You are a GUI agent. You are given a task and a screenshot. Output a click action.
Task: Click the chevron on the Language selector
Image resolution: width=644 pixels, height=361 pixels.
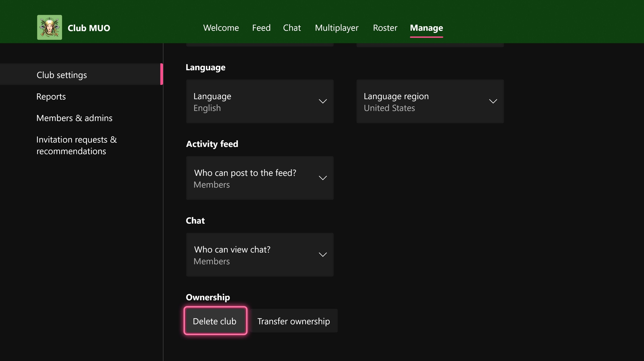323,101
